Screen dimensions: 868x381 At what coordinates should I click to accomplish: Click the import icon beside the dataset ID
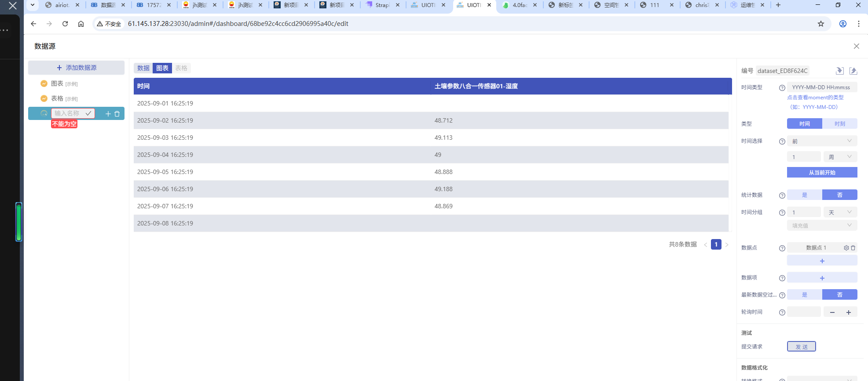click(x=839, y=71)
